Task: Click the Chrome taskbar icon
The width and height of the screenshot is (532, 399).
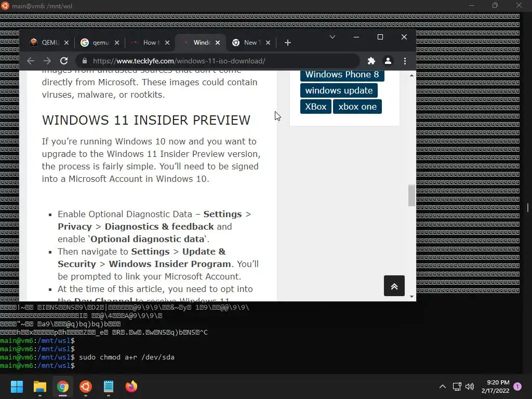Action: coord(63,387)
